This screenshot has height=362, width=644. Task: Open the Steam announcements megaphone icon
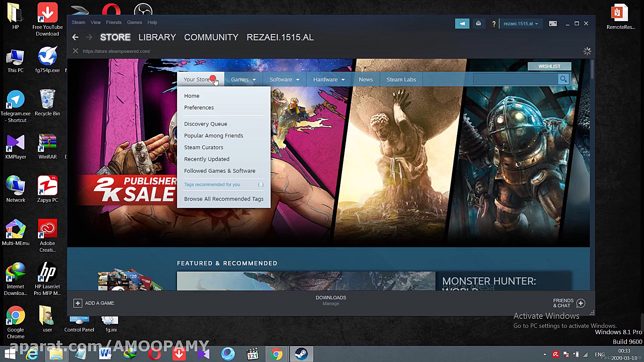coord(462,23)
